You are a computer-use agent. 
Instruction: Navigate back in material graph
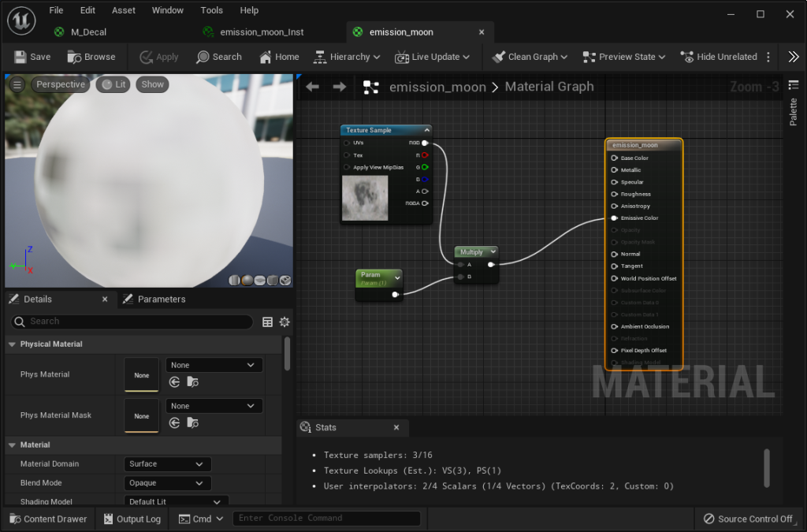pos(312,87)
